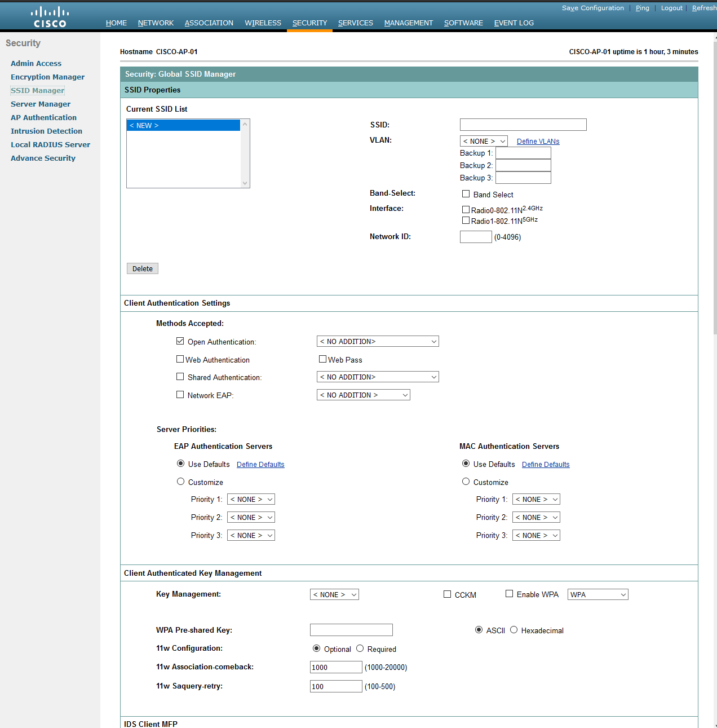Open the Open Authentication addition dropdown
This screenshot has width=717, height=728.
(x=378, y=341)
